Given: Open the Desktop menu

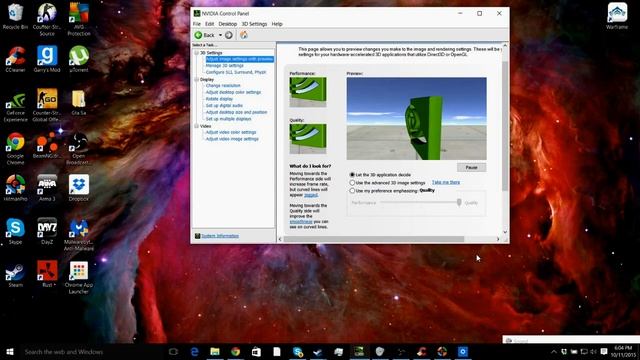Looking at the screenshot, I should pos(228,24).
